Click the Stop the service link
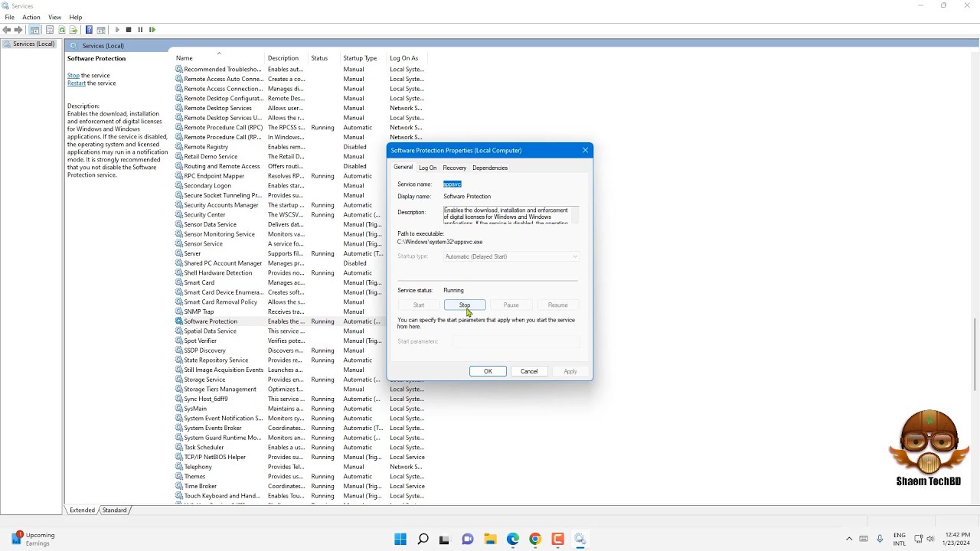Image resolution: width=980 pixels, height=551 pixels. [73, 75]
